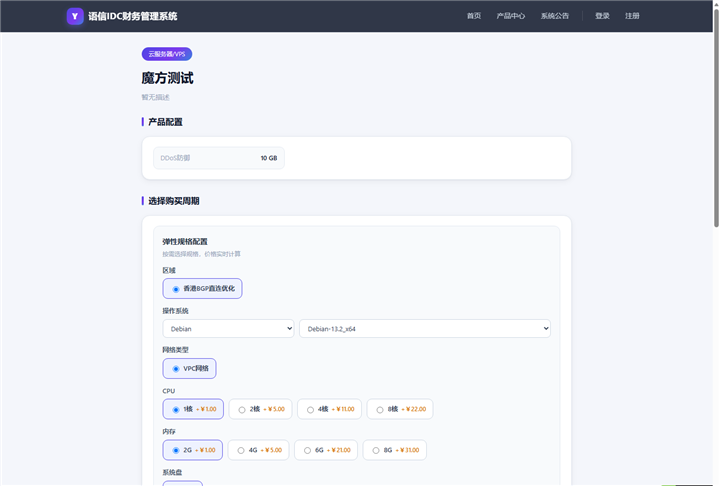Click the 弹性规格配置 heading text
Screen dimensions: 720x486
click(185, 242)
